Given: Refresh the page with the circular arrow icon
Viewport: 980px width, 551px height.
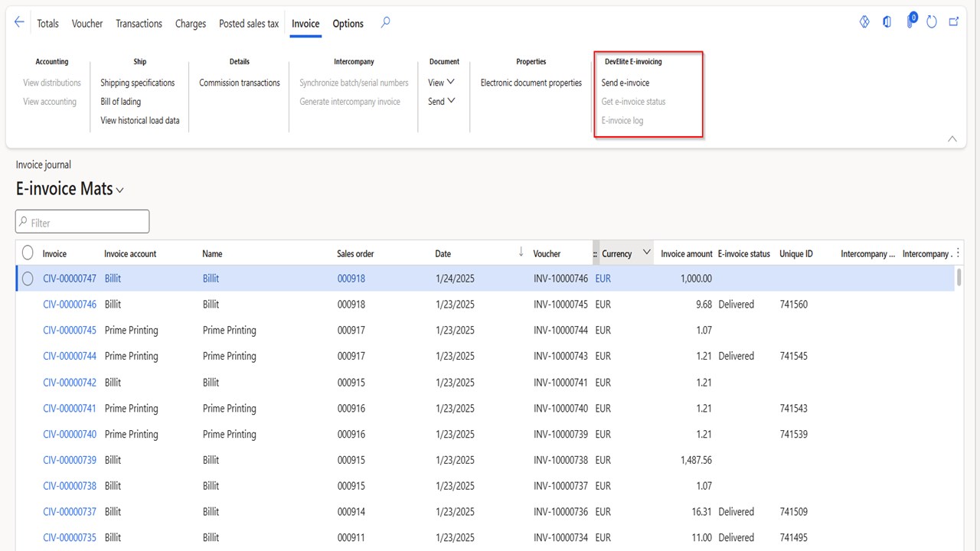Looking at the screenshot, I should (932, 22).
